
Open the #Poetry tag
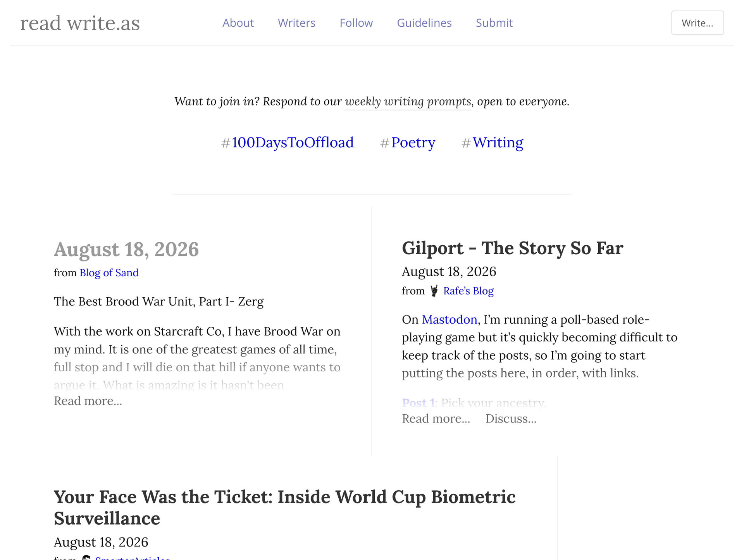click(408, 143)
